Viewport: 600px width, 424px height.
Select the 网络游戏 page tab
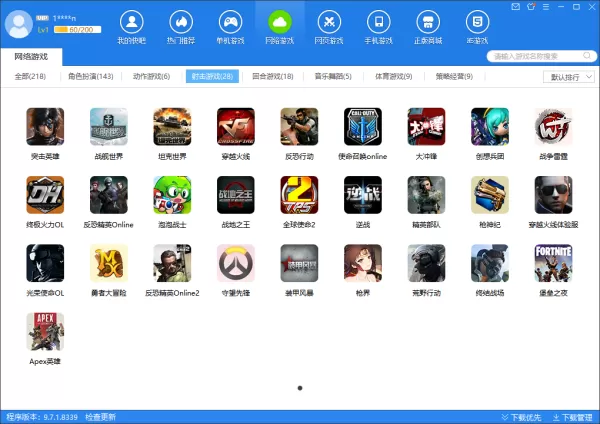31,57
